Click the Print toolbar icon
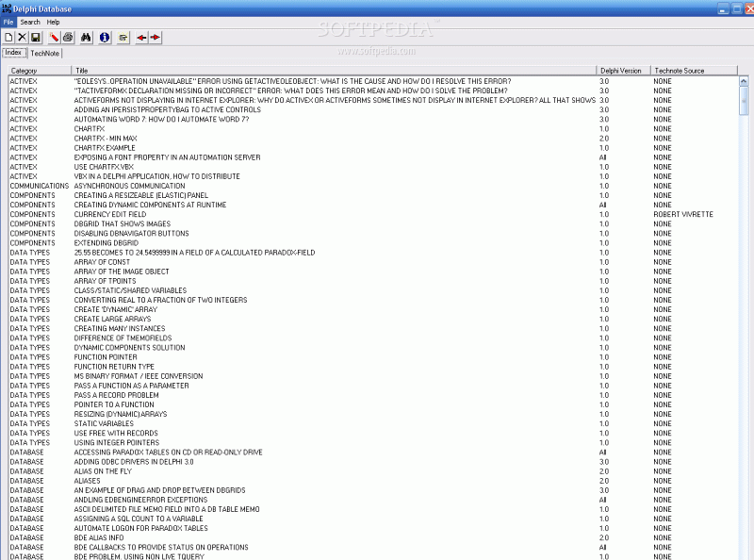This screenshot has height=560, width=754. tap(68, 38)
